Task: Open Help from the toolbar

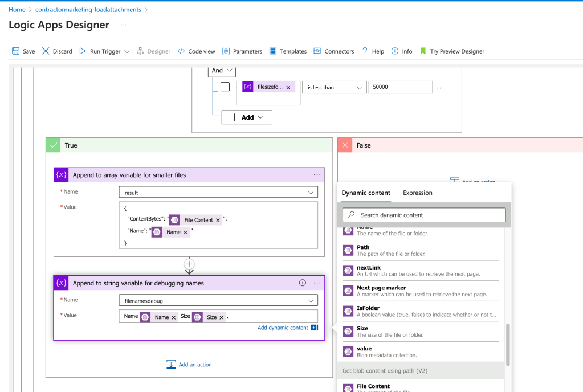Action: coord(373,51)
